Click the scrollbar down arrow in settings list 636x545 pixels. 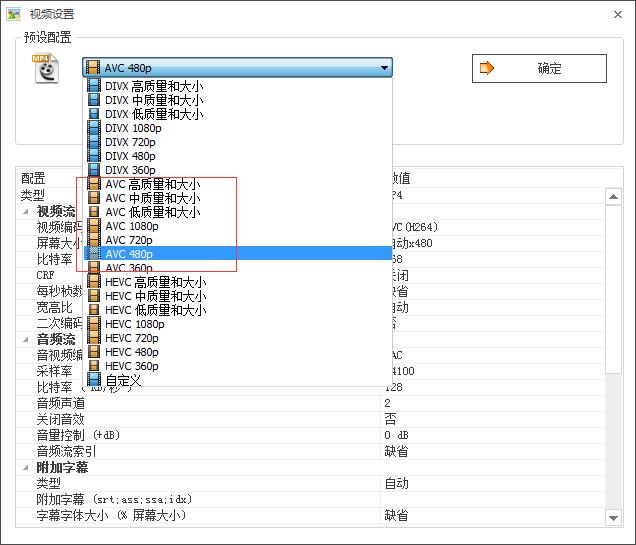tap(611, 517)
